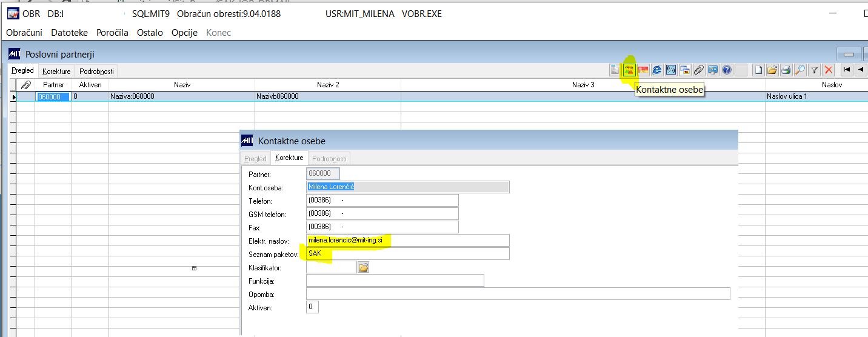Jump to first record arrow button
The width and height of the screenshot is (868, 337).
(x=846, y=70)
